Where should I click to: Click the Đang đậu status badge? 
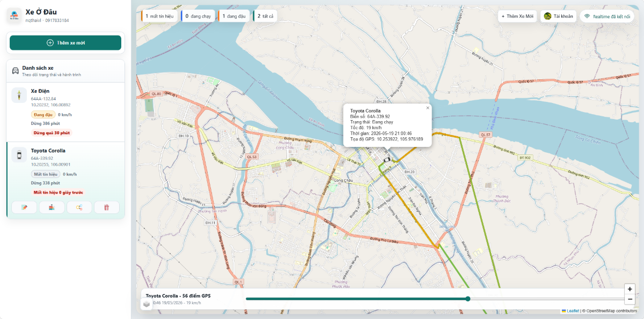click(x=43, y=114)
